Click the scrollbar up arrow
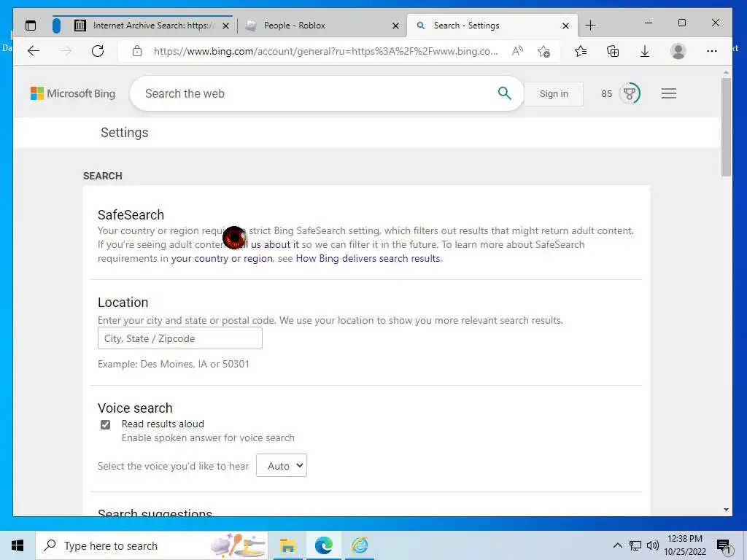 coord(726,72)
